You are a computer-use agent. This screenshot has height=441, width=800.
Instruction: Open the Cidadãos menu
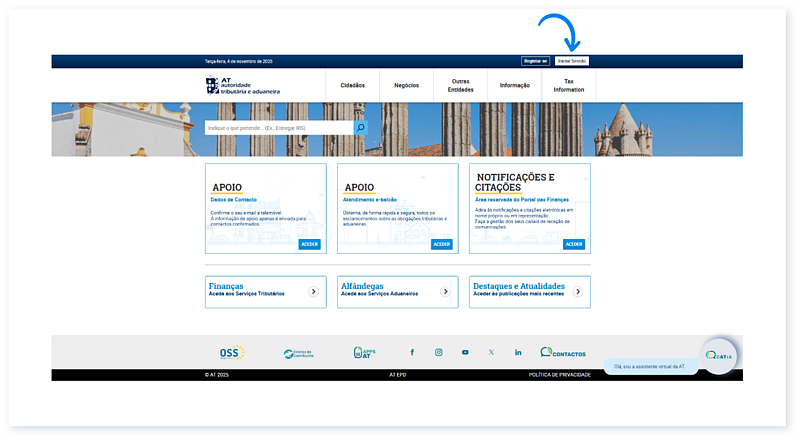point(352,86)
